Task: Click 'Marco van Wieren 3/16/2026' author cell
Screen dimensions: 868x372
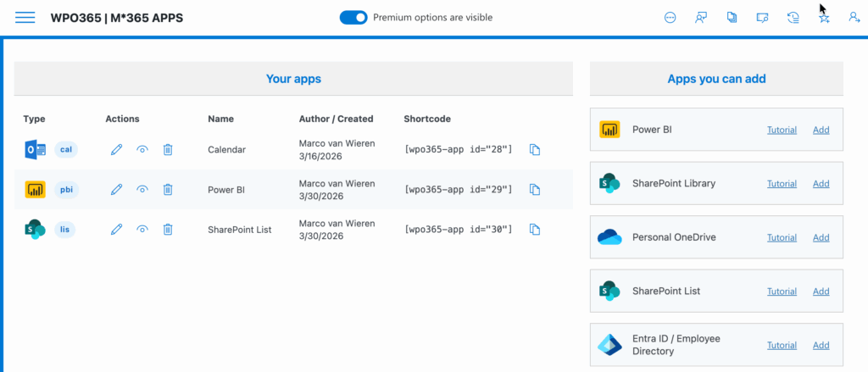Action: click(337, 149)
